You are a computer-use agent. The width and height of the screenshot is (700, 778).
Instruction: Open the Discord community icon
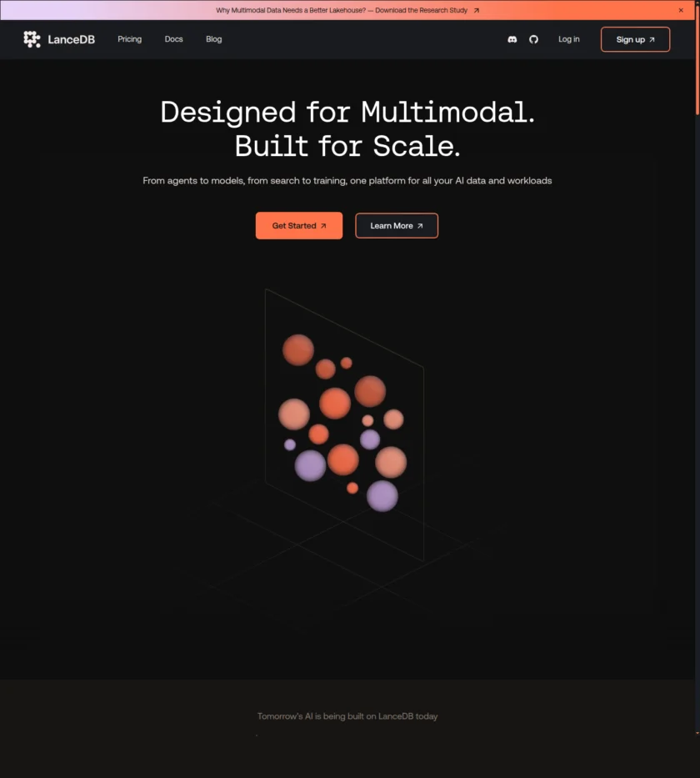[x=512, y=39]
